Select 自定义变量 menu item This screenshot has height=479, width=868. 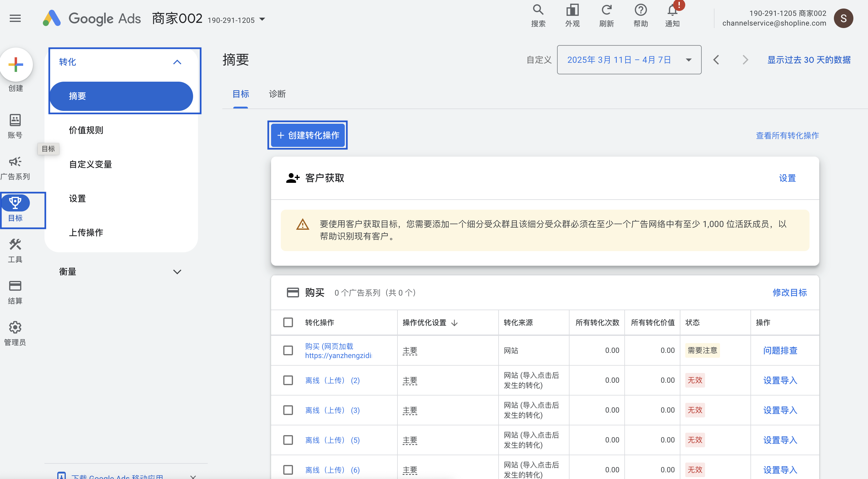(x=91, y=165)
